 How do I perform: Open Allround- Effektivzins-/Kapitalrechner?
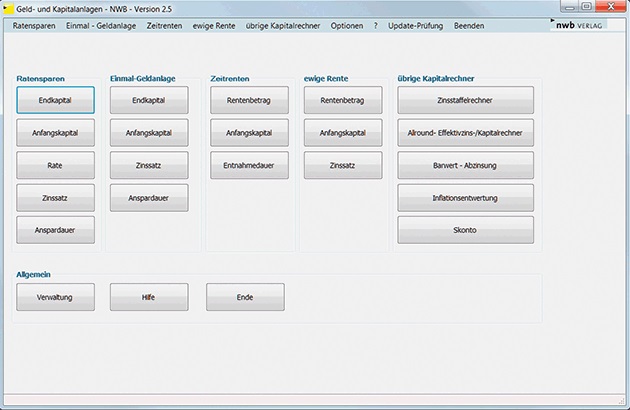(465, 132)
